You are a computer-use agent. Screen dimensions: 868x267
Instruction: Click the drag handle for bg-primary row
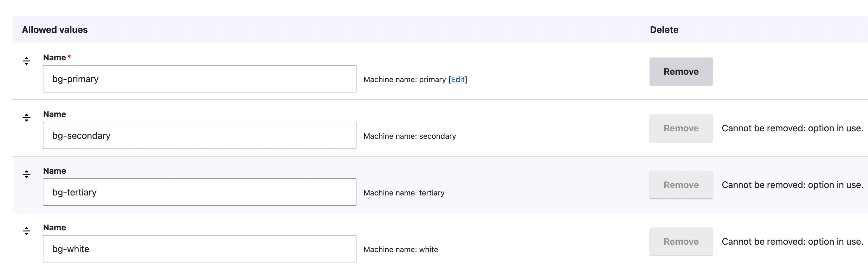27,61
